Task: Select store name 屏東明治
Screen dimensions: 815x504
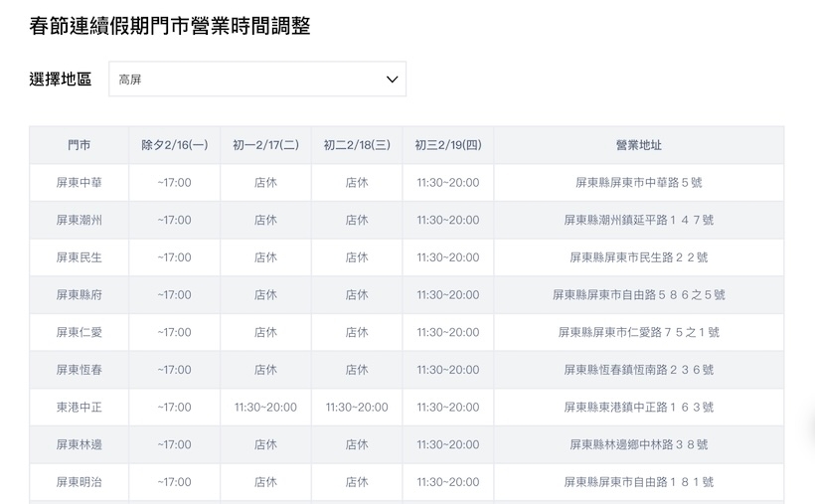Action: click(x=79, y=482)
